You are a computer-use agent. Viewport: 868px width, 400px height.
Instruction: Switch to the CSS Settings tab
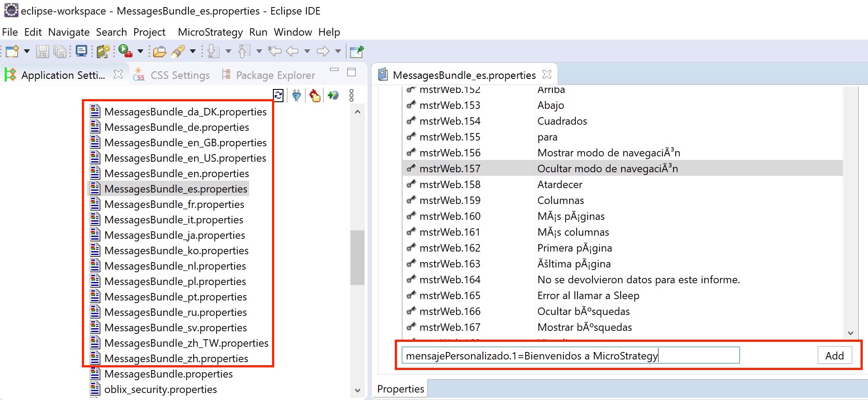172,75
